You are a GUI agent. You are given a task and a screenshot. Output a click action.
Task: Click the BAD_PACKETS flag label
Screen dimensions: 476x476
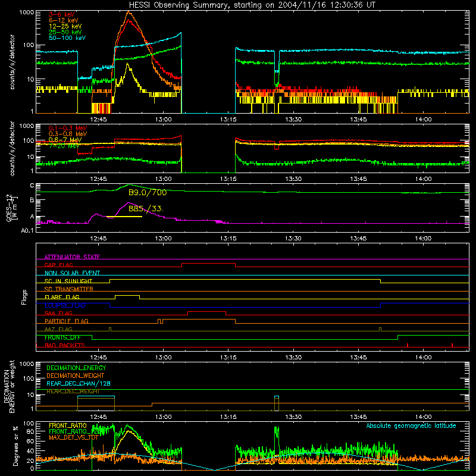click(x=65, y=345)
